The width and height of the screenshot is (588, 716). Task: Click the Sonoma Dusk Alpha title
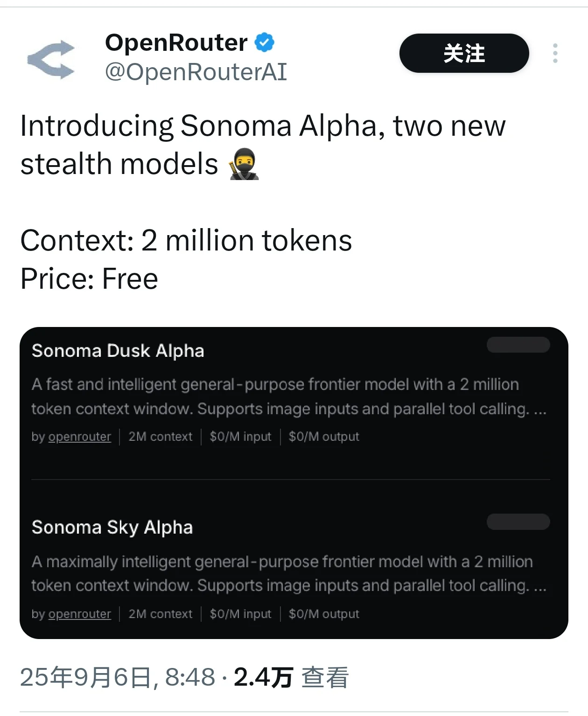point(118,351)
